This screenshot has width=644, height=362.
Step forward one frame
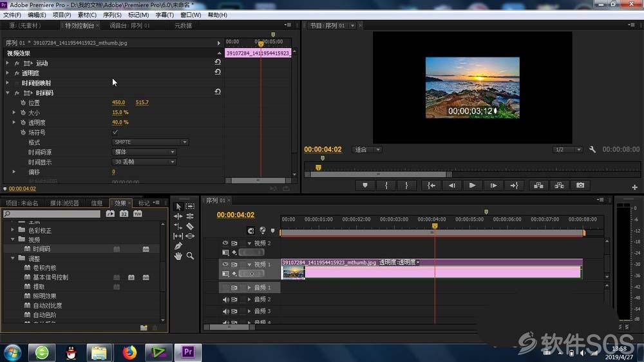[x=493, y=186]
